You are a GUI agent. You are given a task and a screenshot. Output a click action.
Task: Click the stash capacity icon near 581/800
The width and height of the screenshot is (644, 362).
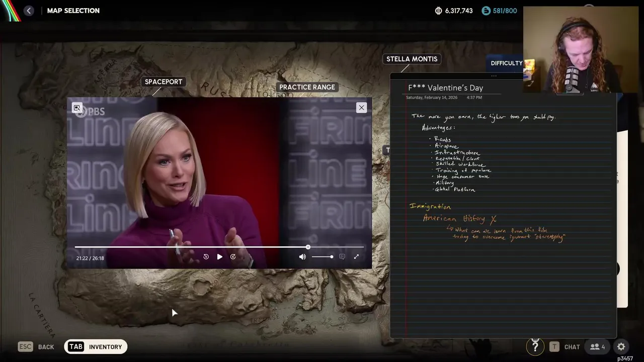(486, 11)
